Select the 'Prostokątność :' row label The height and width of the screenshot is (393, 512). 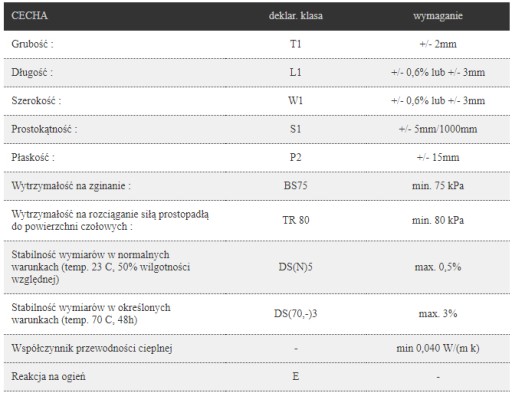coord(44,129)
